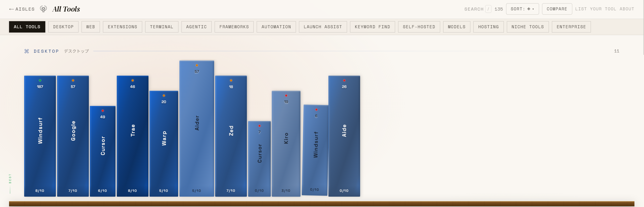
Task: Click the red status dot on Kiro
Action: pyautogui.click(x=286, y=96)
